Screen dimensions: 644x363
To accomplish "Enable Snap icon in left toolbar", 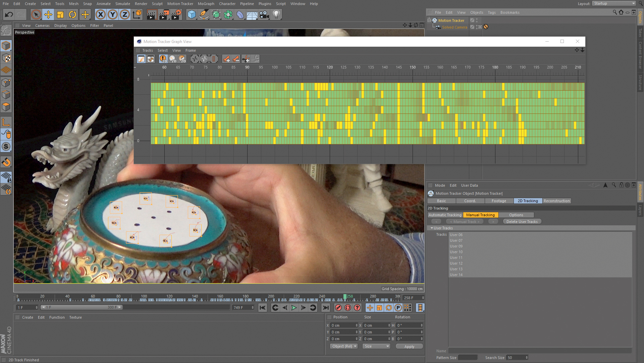I will coord(6,162).
